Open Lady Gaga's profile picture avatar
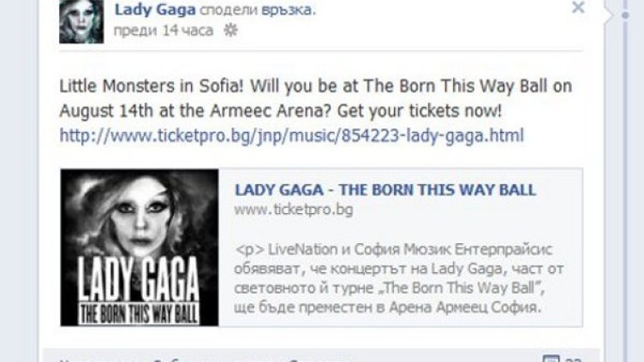The image size is (644, 362). click(81, 21)
